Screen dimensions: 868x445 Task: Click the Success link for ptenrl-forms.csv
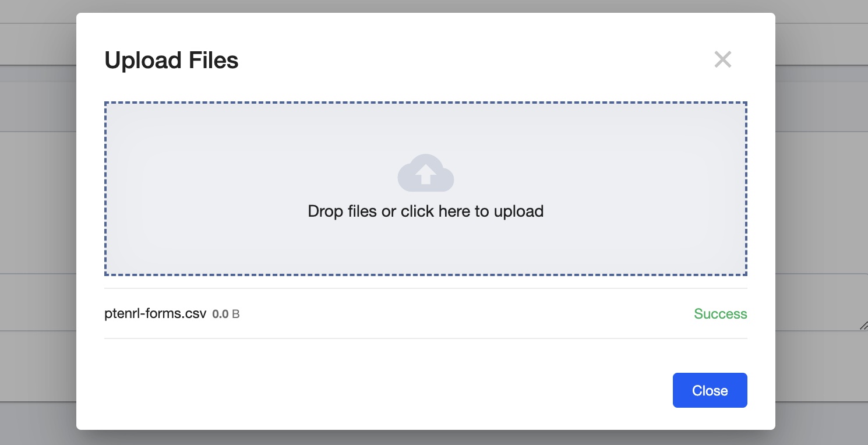(x=721, y=314)
